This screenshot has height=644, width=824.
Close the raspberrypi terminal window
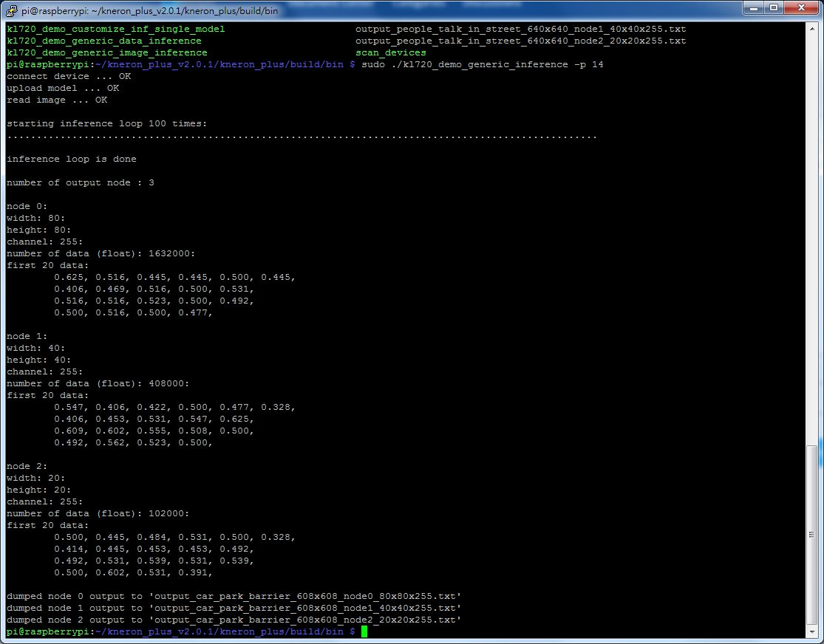[x=801, y=8]
